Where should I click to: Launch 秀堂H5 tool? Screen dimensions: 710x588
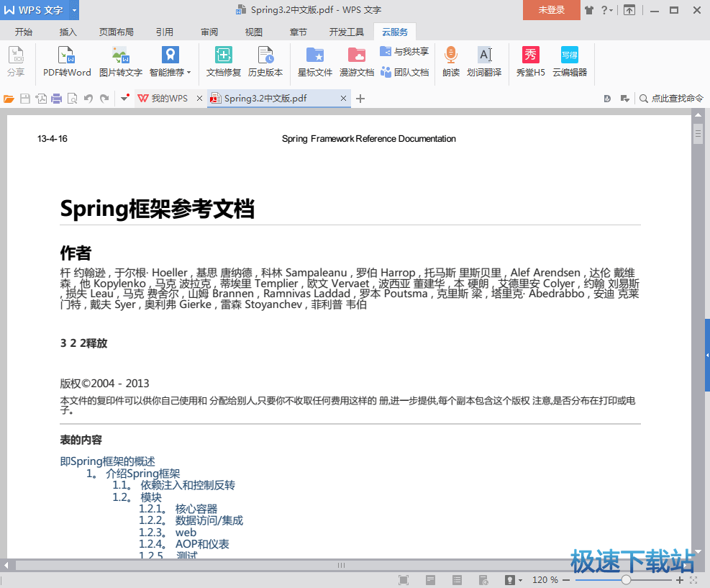point(530,61)
